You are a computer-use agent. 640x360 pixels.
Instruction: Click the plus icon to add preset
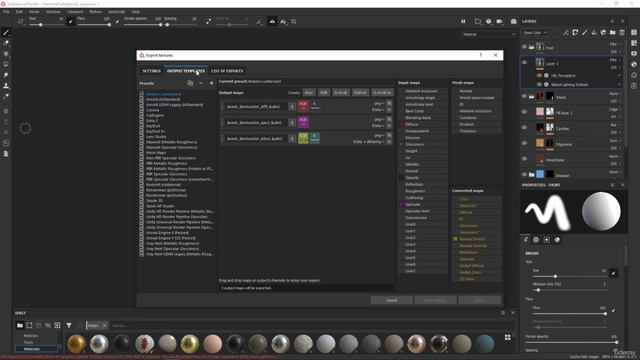coord(211,83)
